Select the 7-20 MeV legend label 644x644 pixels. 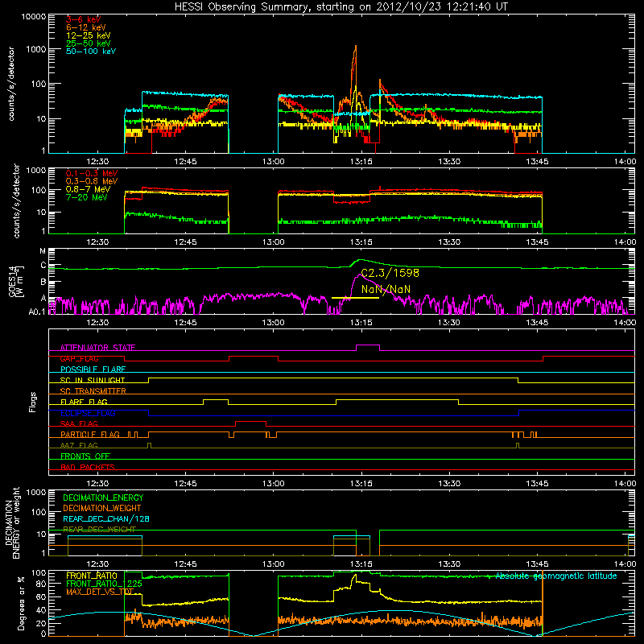coord(87,197)
